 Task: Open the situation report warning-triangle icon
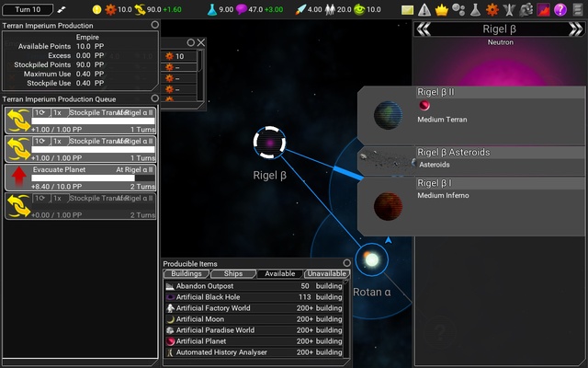pos(424,10)
